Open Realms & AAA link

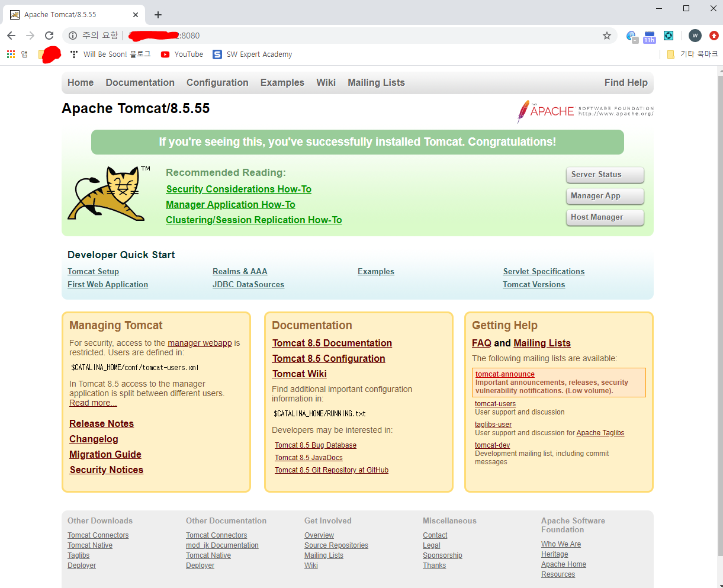pyautogui.click(x=240, y=272)
